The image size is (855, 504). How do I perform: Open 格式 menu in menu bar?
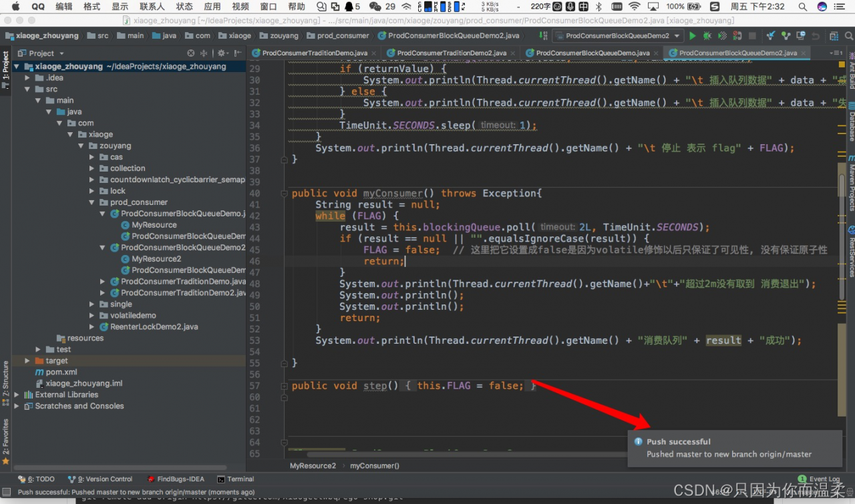[92, 7]
